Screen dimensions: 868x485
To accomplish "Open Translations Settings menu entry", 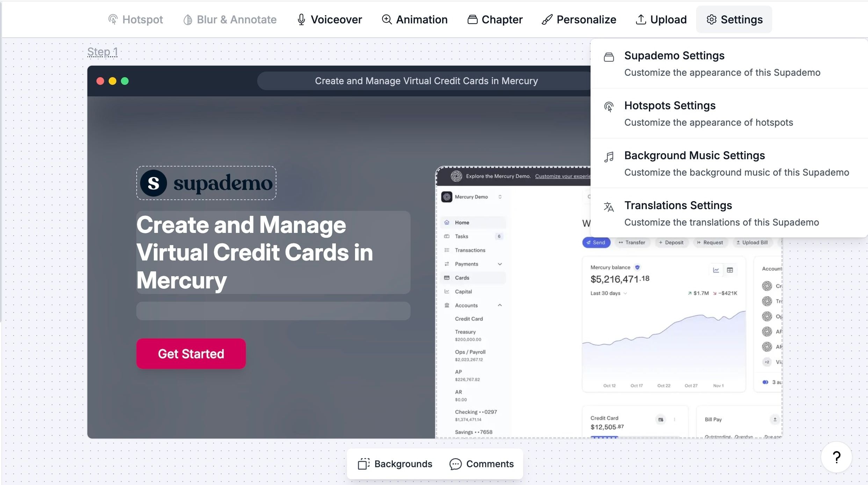I will tap(729, 214).
